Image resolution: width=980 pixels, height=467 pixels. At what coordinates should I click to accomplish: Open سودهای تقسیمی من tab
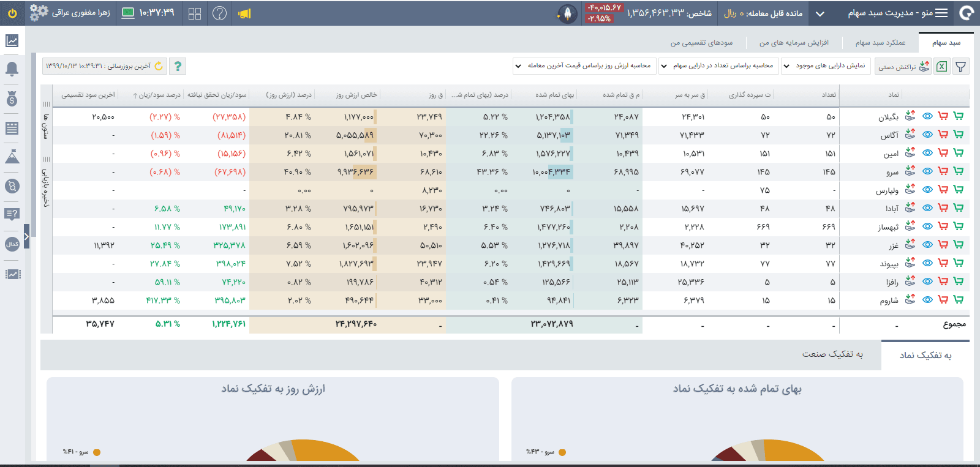701,42
